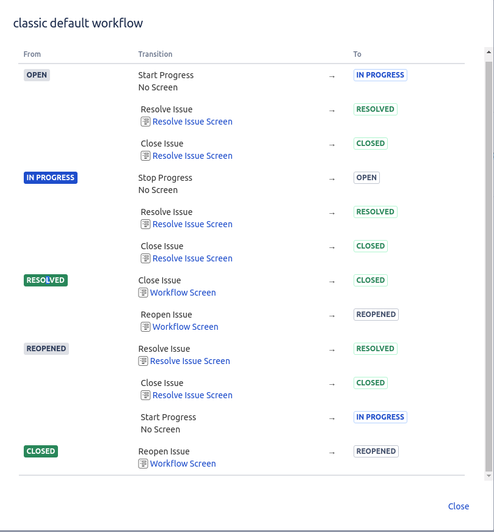Click the OPEN status in the From column
The image size is (494, 532).
point(37,75)
